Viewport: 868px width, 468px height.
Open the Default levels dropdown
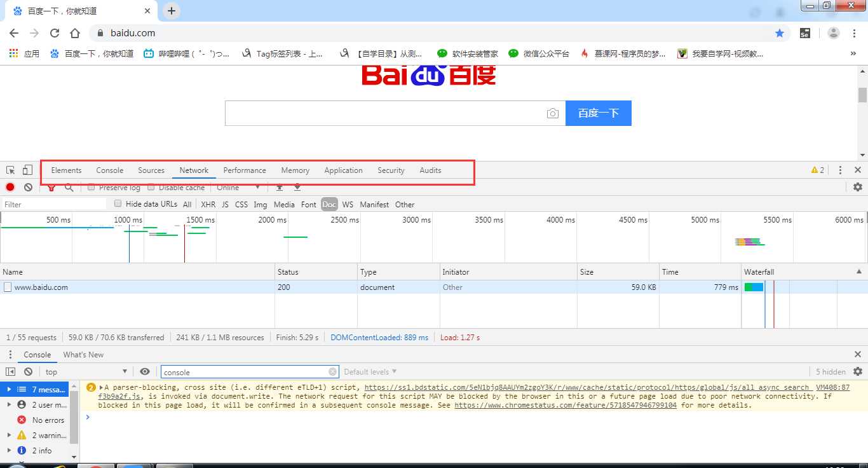tap(370, 372)
